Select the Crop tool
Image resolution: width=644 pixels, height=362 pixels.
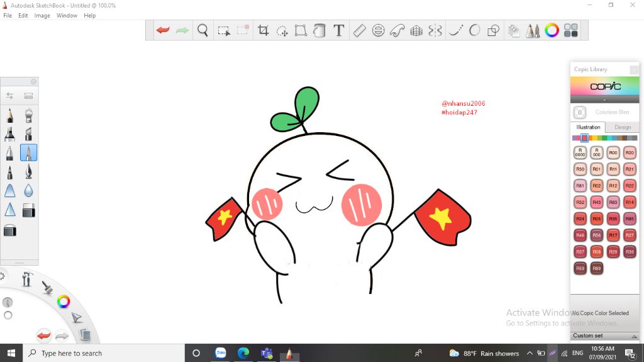264,30
